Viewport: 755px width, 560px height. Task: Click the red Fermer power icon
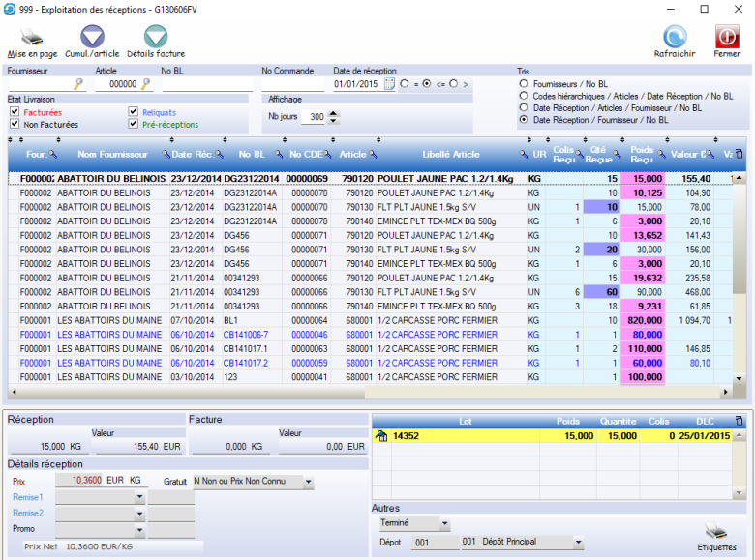pos(727,37)
